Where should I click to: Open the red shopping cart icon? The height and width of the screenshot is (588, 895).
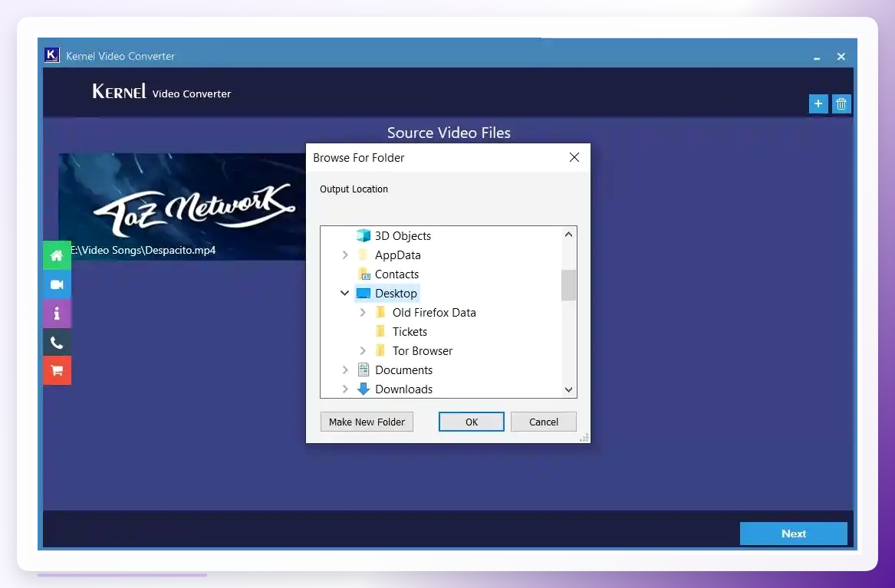57,371
